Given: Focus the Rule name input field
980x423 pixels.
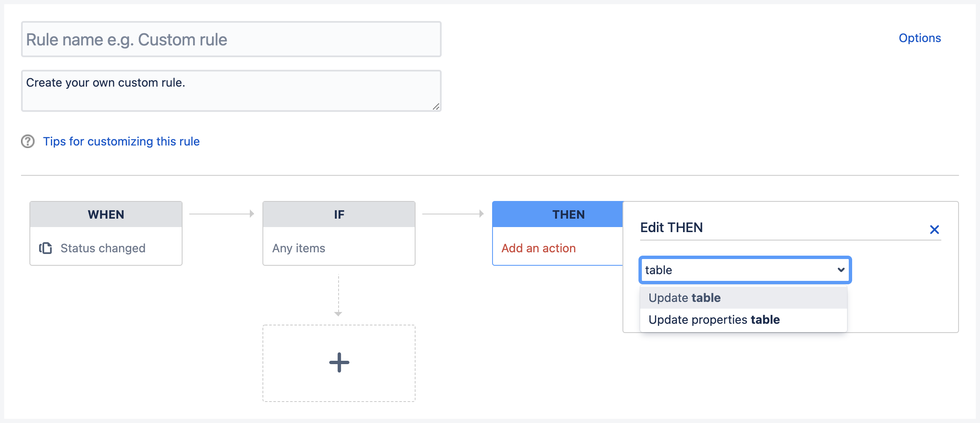Looking at the screenshot, I should [x=231, y=40].
